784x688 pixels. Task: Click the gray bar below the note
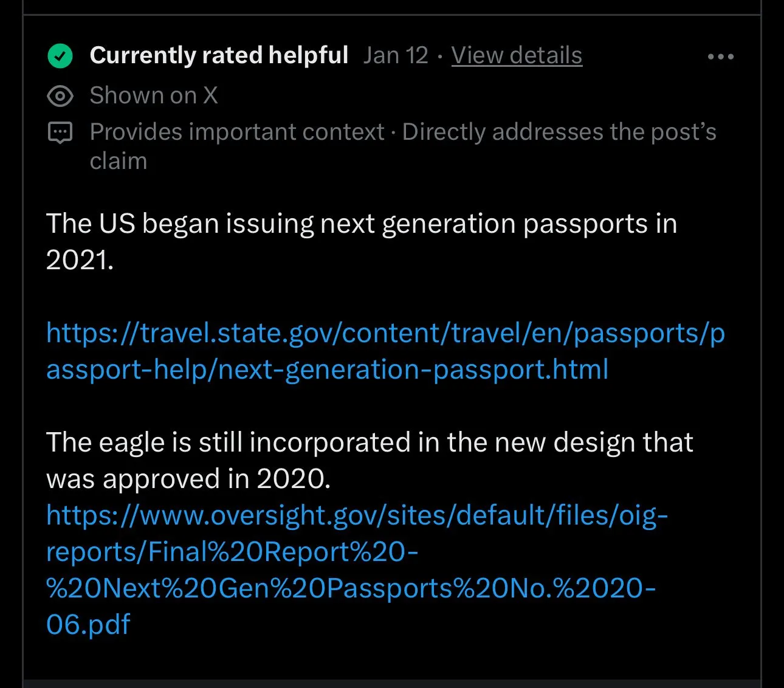click(x=392, y=683)
